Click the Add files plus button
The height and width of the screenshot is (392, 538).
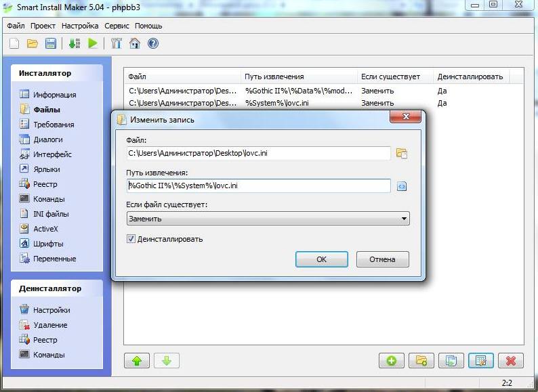(x=392, y=361)
